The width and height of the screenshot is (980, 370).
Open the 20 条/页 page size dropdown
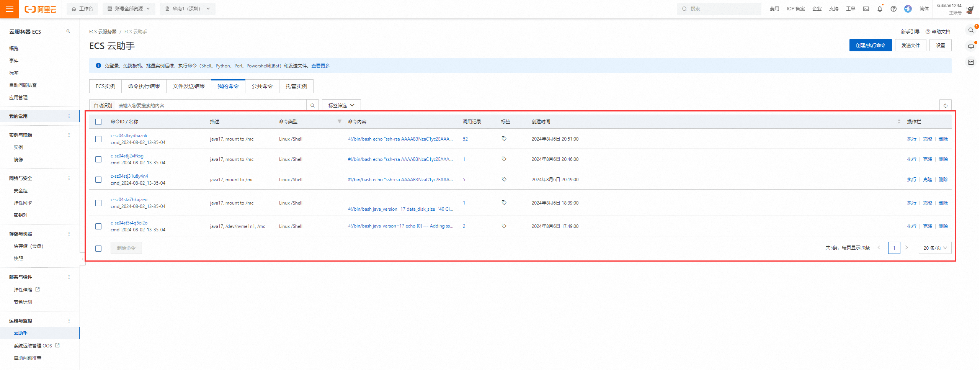coord(935,248)
